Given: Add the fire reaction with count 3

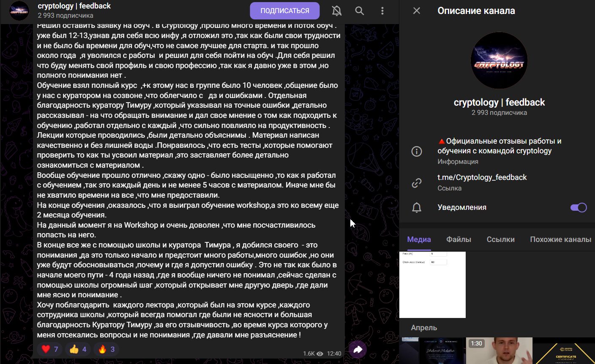Looking at the screenshot, I should [106, 349].
